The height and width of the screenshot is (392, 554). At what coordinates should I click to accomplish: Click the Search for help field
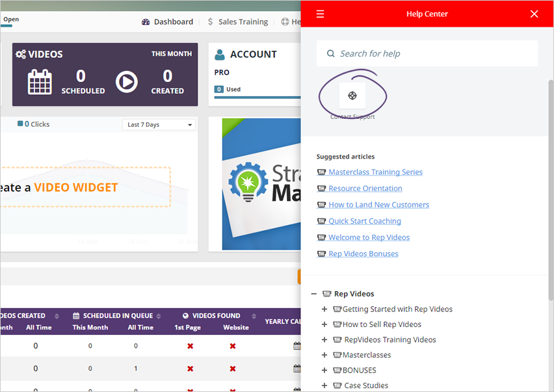[427, 53]
